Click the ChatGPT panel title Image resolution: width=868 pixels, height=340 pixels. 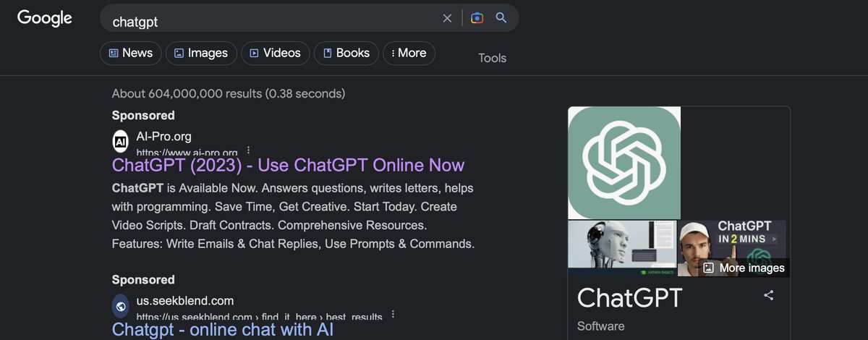(629, 297)
